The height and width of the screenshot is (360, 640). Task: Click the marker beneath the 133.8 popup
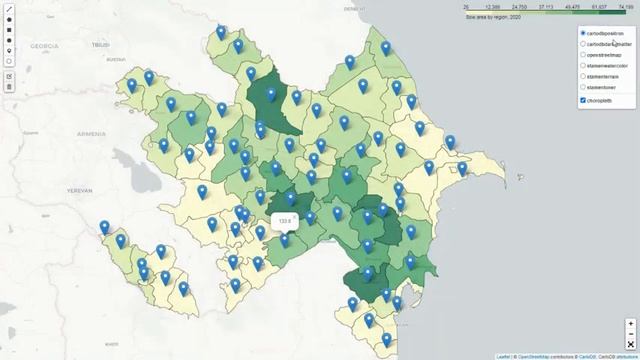point(284,240)
